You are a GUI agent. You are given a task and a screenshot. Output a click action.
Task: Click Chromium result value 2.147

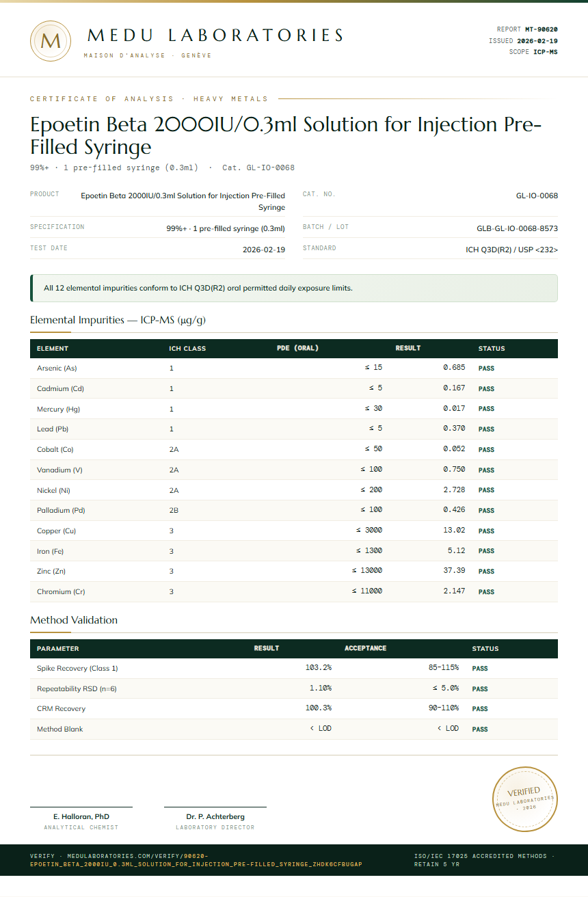click(454, 591)
